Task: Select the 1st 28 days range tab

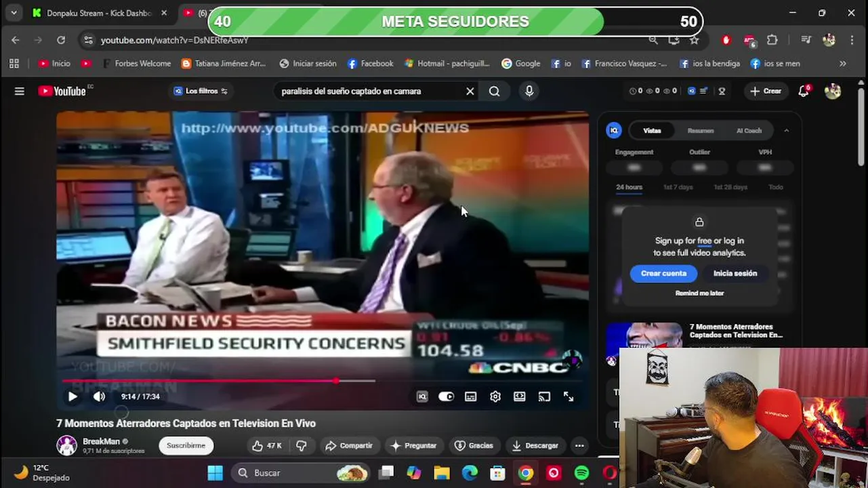Action: coord(730,187)
